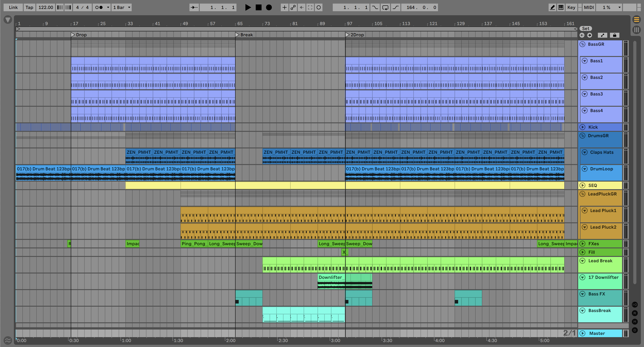The image size is (644, 347).
Task: Collapse the DrumsGR group track
Action: [582, 136]
